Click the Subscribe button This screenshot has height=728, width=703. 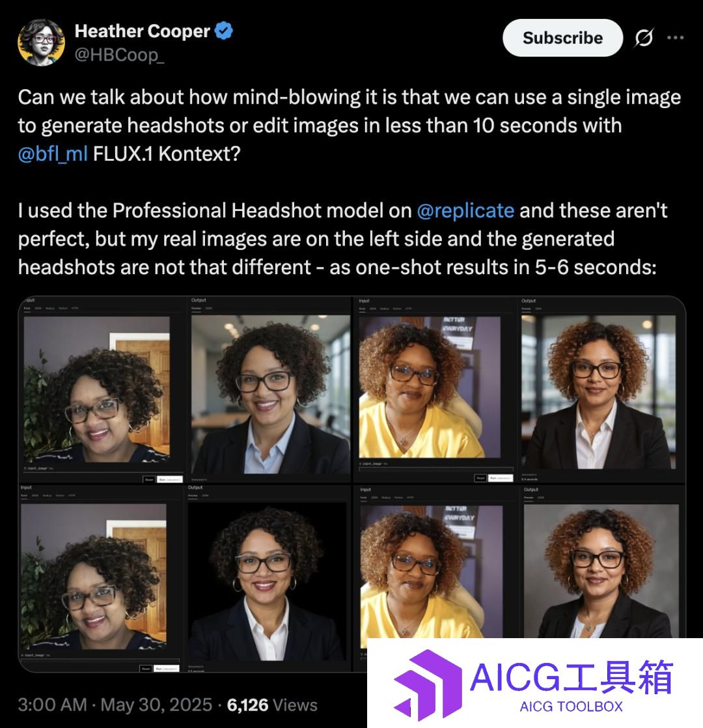click(562, 38)
